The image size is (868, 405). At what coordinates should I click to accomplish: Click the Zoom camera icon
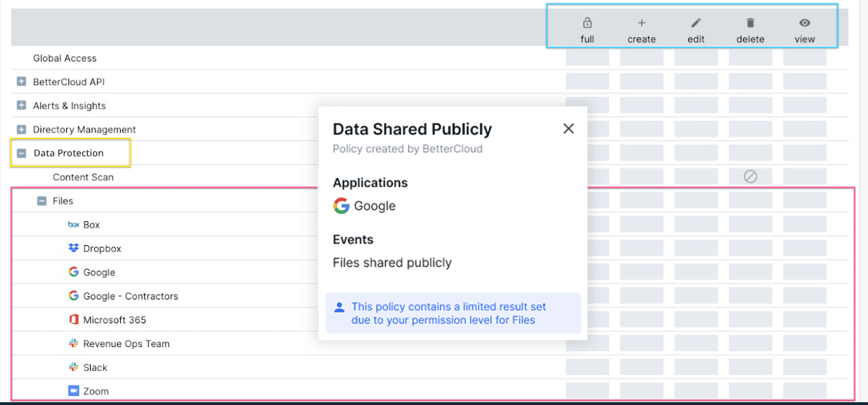tap(73, 391)
